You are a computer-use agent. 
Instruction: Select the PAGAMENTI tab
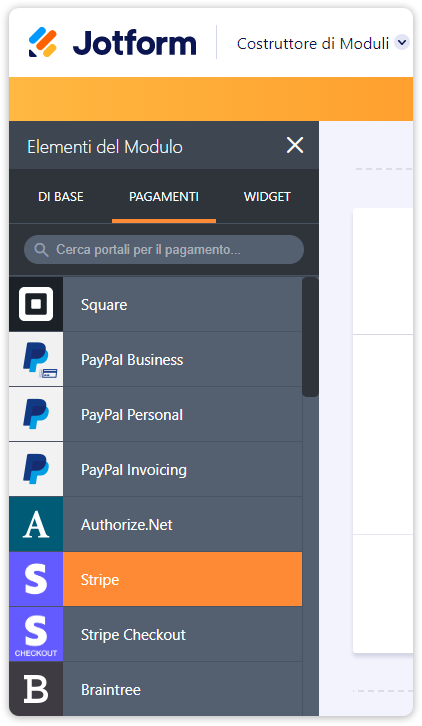(x=164, y=197)
